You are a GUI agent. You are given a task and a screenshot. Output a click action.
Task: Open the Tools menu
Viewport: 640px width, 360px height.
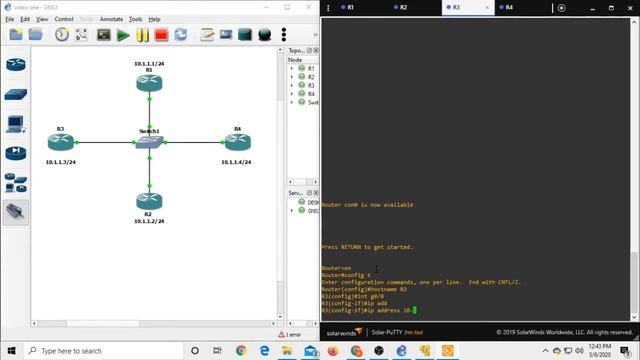click(x=135, y=19)
